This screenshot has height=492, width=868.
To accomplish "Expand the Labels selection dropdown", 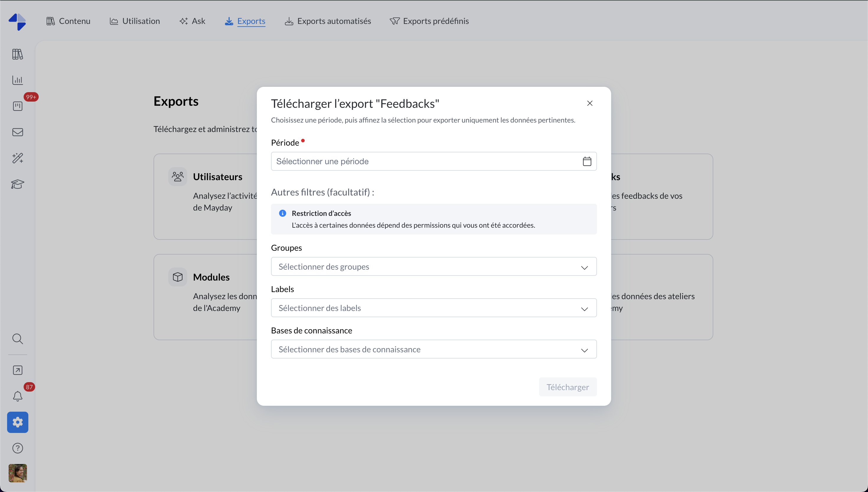I will [434, 308].
